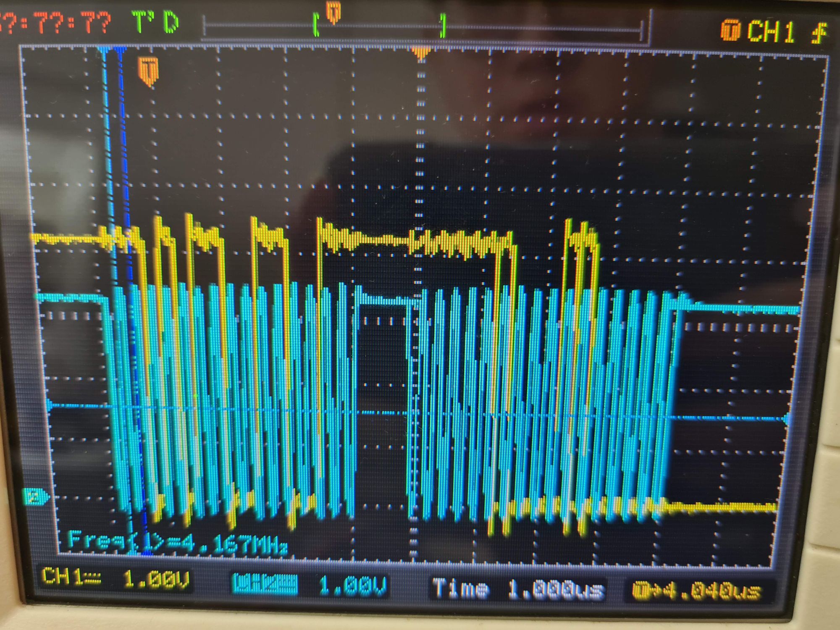Select the green T'D trigger status indicator
The width and height of the screenshot is (840, 630).
coord(155,22)
